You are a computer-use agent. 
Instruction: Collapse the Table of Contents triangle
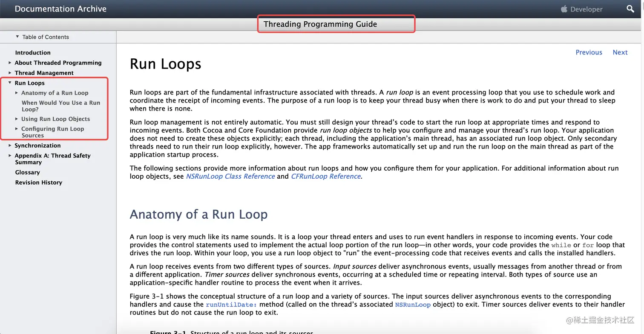(17, 37)
